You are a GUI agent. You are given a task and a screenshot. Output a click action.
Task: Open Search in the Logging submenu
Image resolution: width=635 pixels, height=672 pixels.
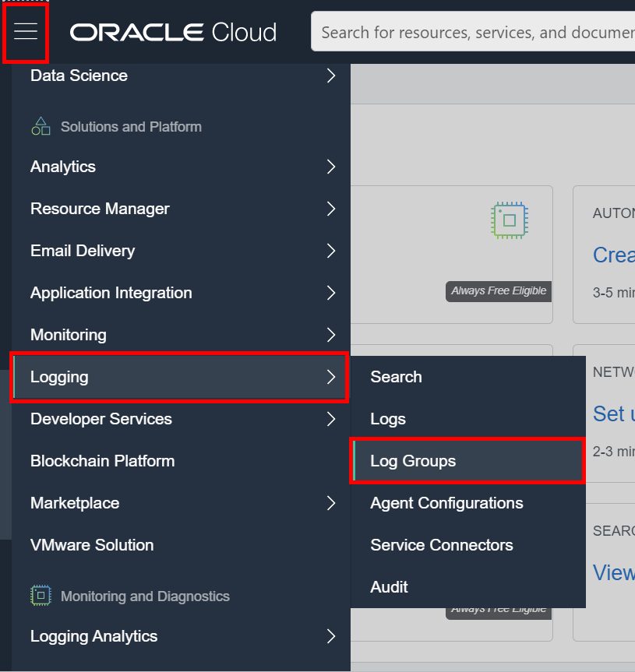coord(396,377)
